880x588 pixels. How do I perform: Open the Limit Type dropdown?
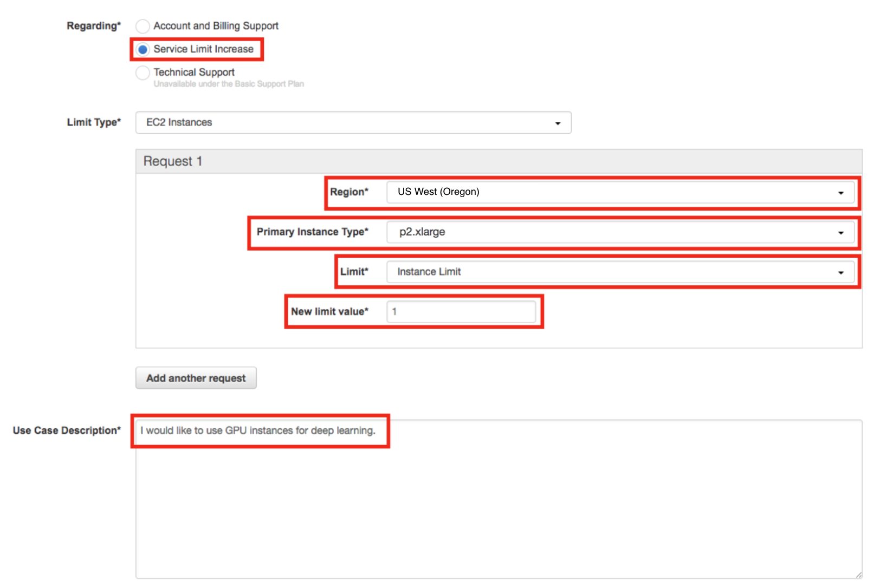pyautogui.click(x=353, y=123)
